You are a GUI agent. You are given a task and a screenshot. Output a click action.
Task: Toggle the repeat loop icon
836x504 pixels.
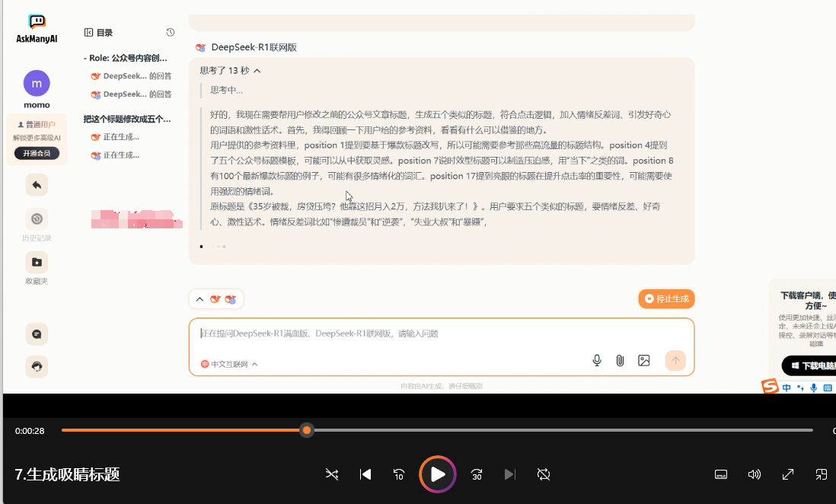(544, 474)
